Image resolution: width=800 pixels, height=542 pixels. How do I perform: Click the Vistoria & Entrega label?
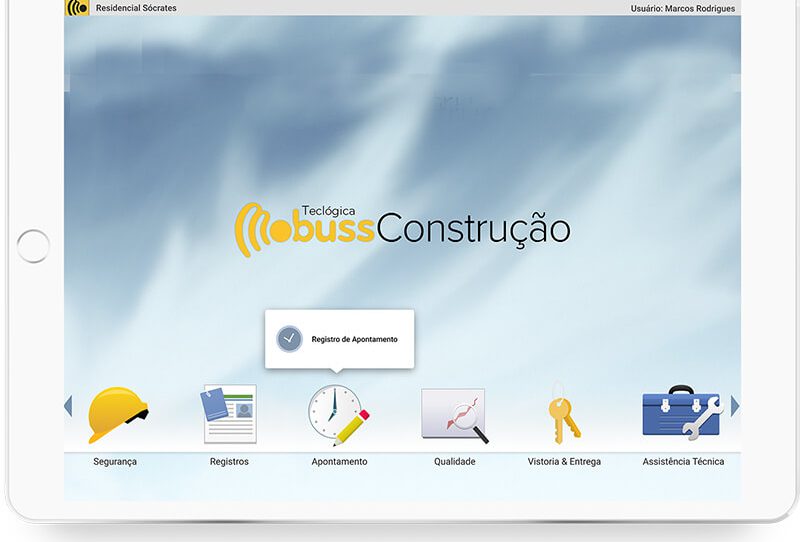pyautogui.click(x=564, y=461)
